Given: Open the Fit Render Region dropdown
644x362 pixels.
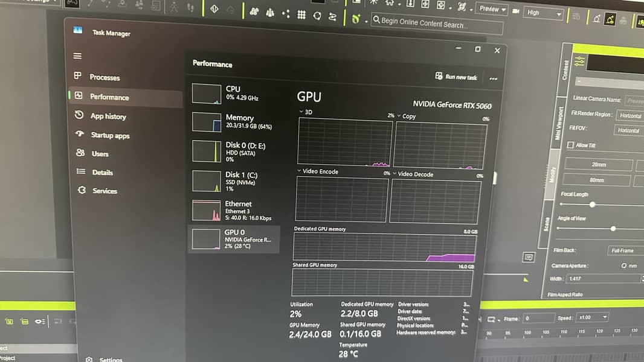Looking at the screenshot, I should pyautogui.click(x=630, y=116).
